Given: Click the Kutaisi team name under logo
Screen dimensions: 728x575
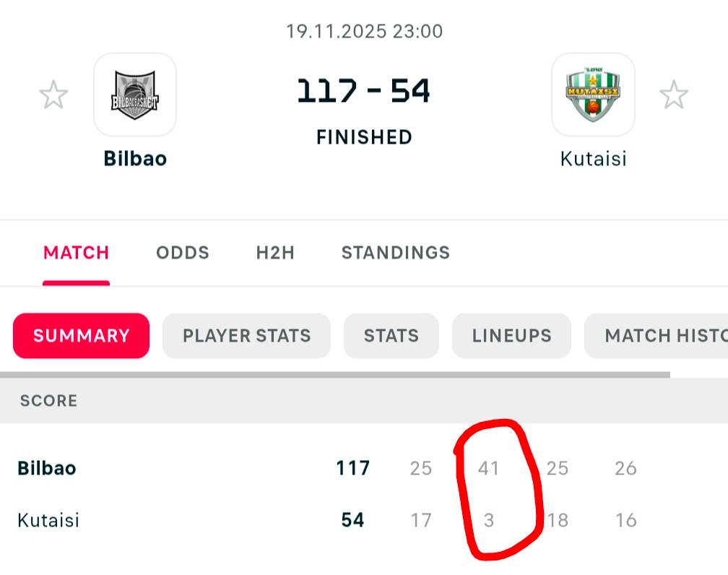Looking at the screenshot, I should tap(593, 158).
